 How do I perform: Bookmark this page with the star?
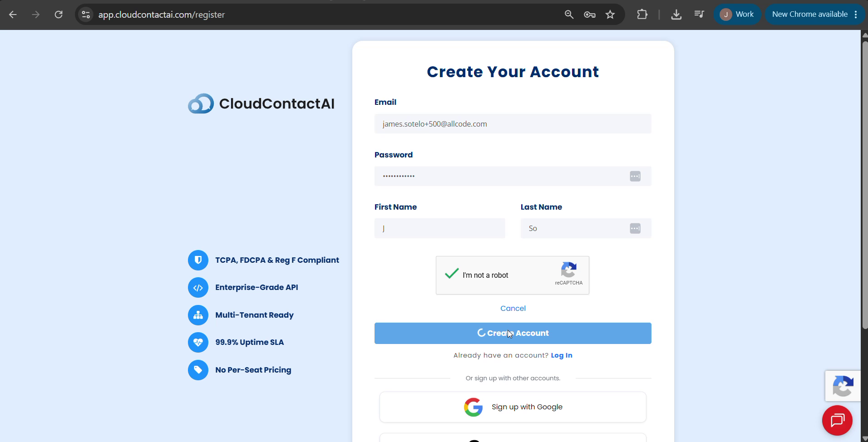click(x=610, y=15)
